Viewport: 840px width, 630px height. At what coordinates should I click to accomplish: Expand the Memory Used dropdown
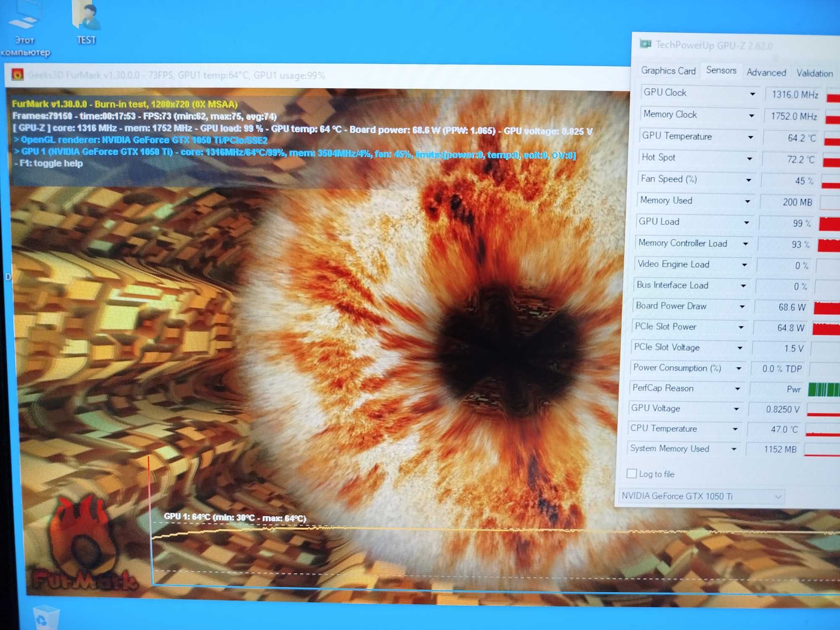(748, 202)
